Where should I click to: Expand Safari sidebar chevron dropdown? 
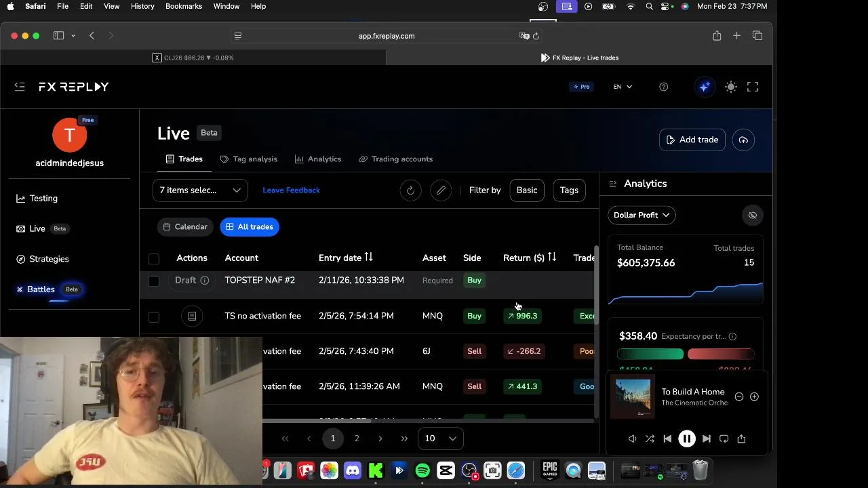[73, 36]
